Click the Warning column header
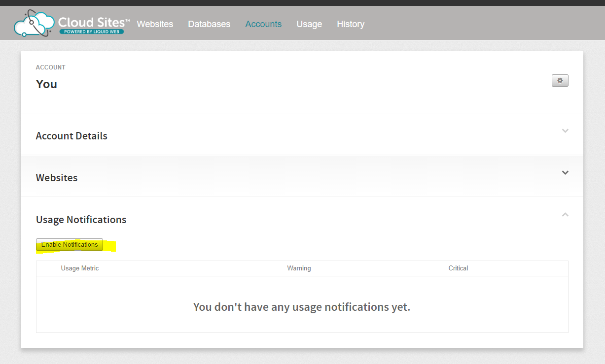605x364 pixels. coord(299,268)
